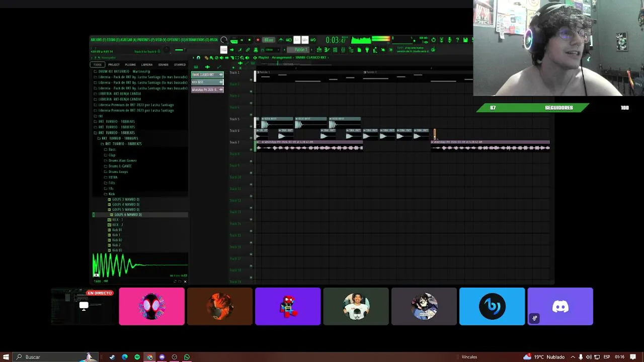Open the HERRAMIENTAS menu

click(196, 40)
